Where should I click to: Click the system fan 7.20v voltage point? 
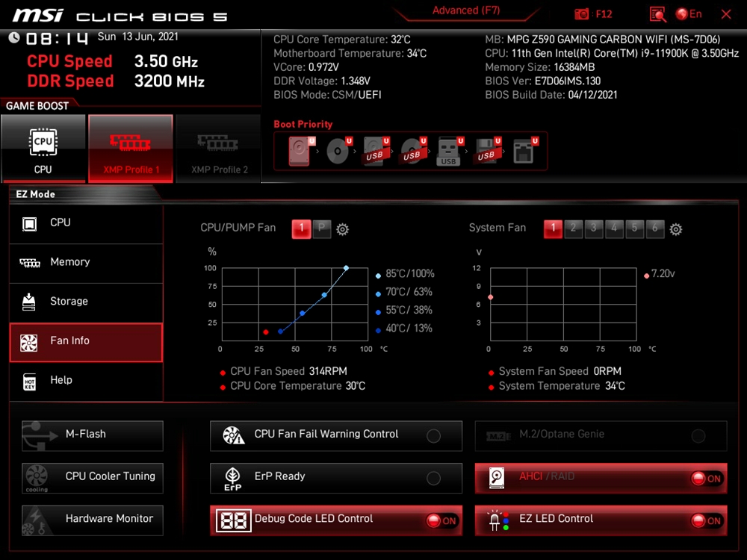491,297
